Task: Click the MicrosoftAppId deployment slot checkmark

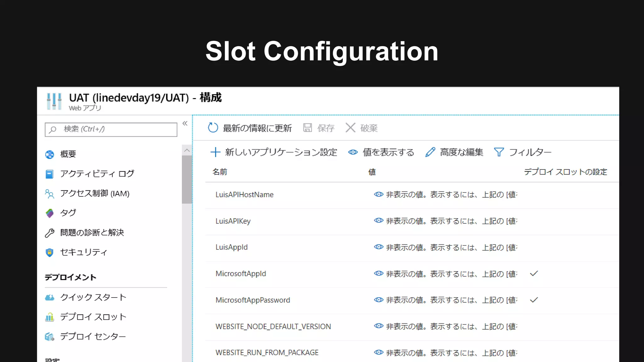Action: pos(534,273)
